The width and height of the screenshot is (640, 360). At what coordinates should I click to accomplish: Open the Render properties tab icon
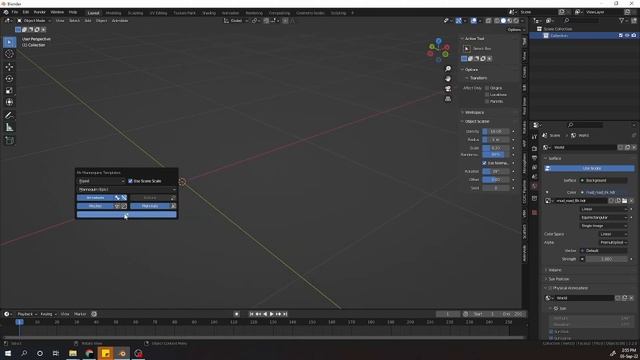534,149
